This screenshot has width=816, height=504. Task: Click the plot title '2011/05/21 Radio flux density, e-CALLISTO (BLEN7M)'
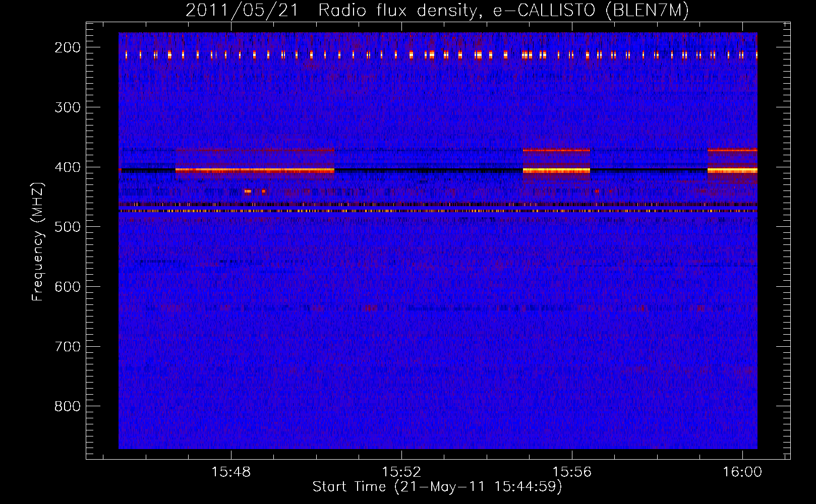point(437,11)
